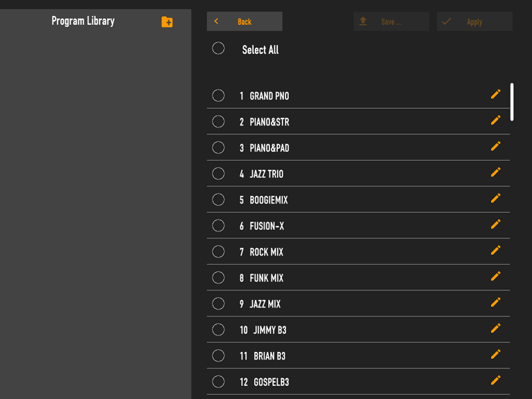The height and width of the screenshot is (399, 532).
Task: Click the add new folder icon
Action: pyautogui.click(x=167, y=22)
